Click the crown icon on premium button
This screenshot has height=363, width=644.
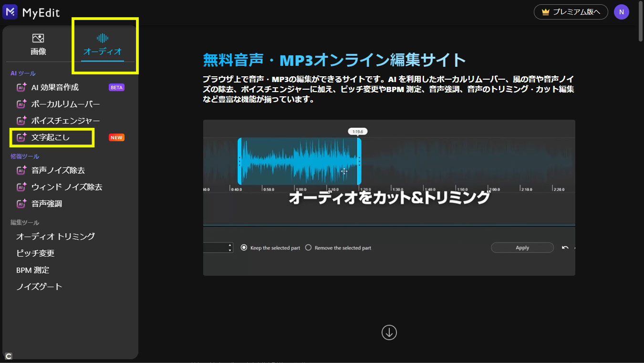(545, 12)
